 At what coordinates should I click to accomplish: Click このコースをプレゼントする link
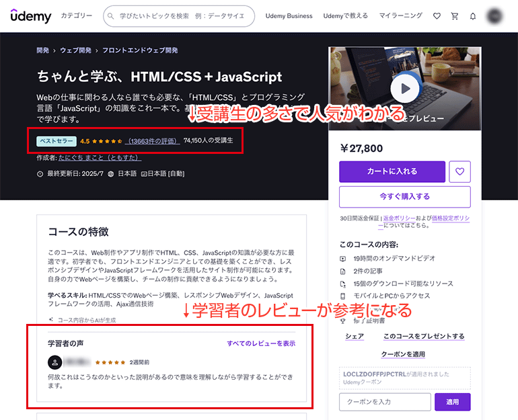(424, 336)
